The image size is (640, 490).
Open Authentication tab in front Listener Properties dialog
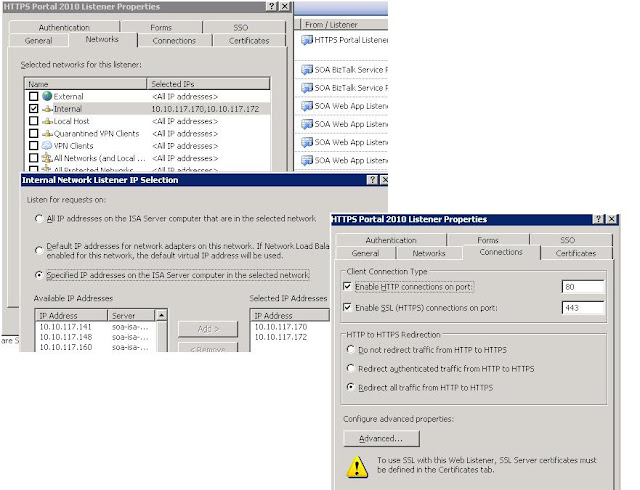(391, 240)
